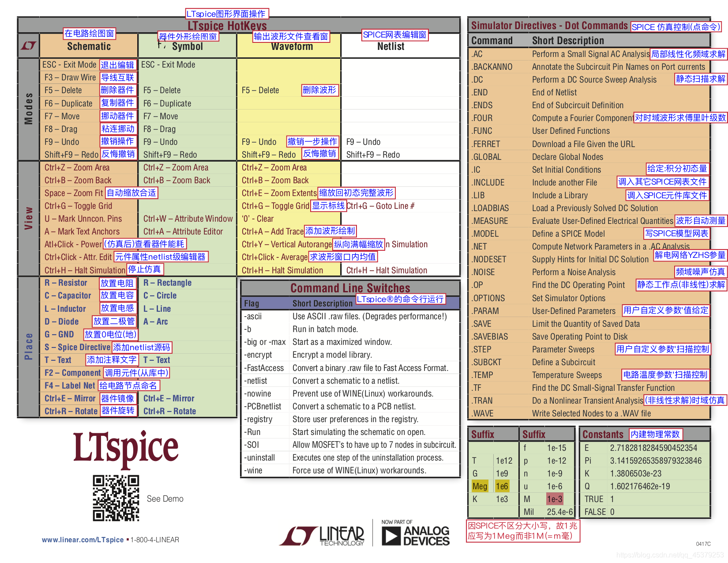Click 'Ctrl+G – Goto Line #' in Netlist column
The image size is (728, 563).
[x=380, y=206]
